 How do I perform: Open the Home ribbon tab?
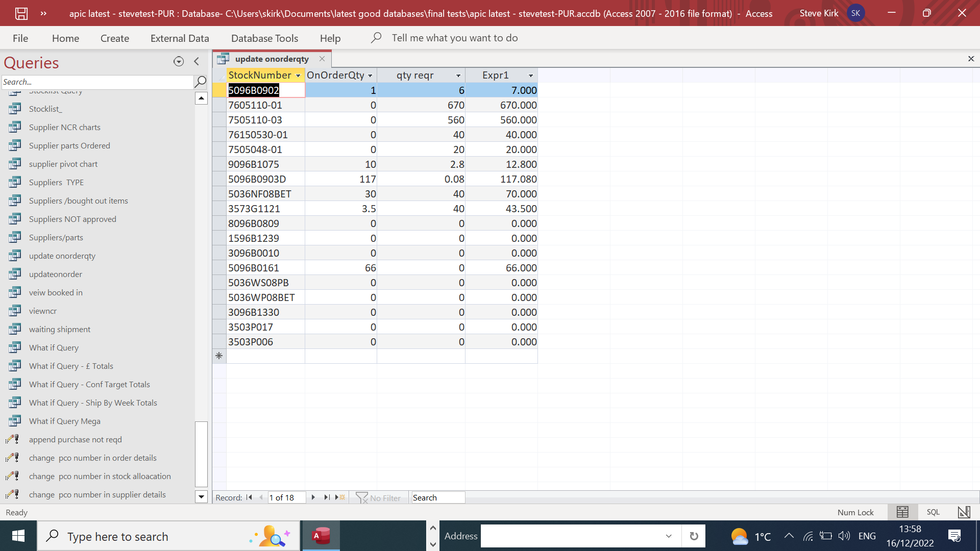coord(65,38)
